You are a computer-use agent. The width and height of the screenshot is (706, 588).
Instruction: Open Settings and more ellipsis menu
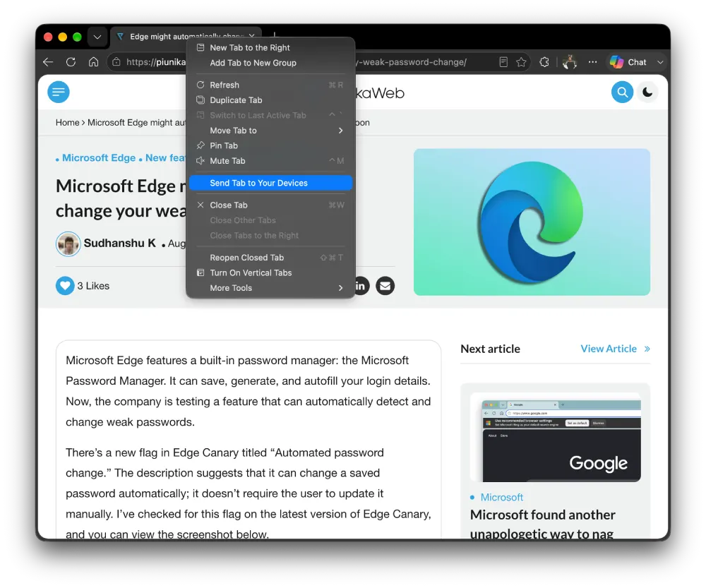[592, 62]
